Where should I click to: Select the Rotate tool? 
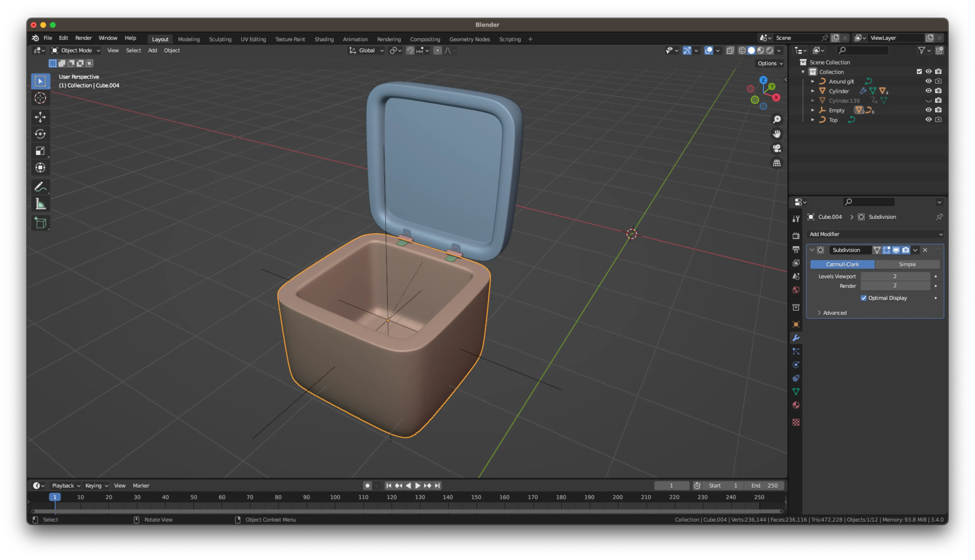(x=40, y=134)
